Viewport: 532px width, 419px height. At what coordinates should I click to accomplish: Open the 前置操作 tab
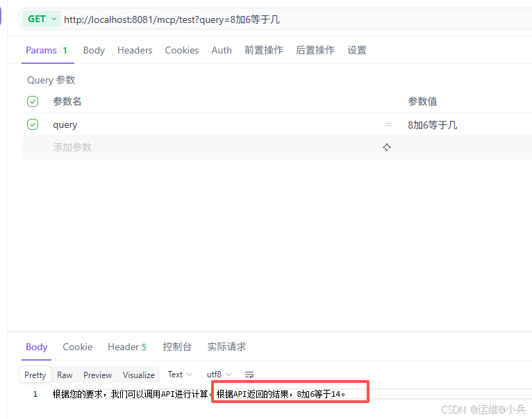264,50
